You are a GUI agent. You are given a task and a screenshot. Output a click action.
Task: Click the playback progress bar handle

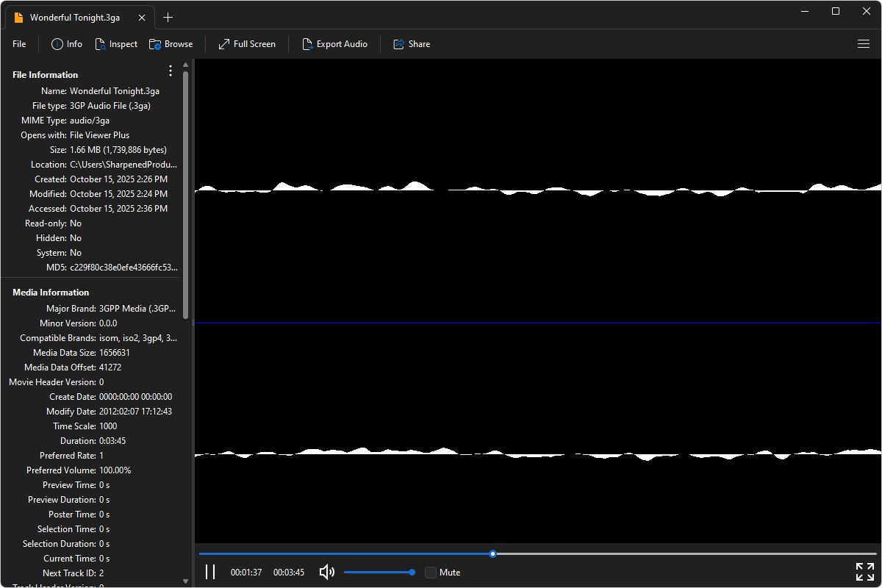tap(493, 553)
